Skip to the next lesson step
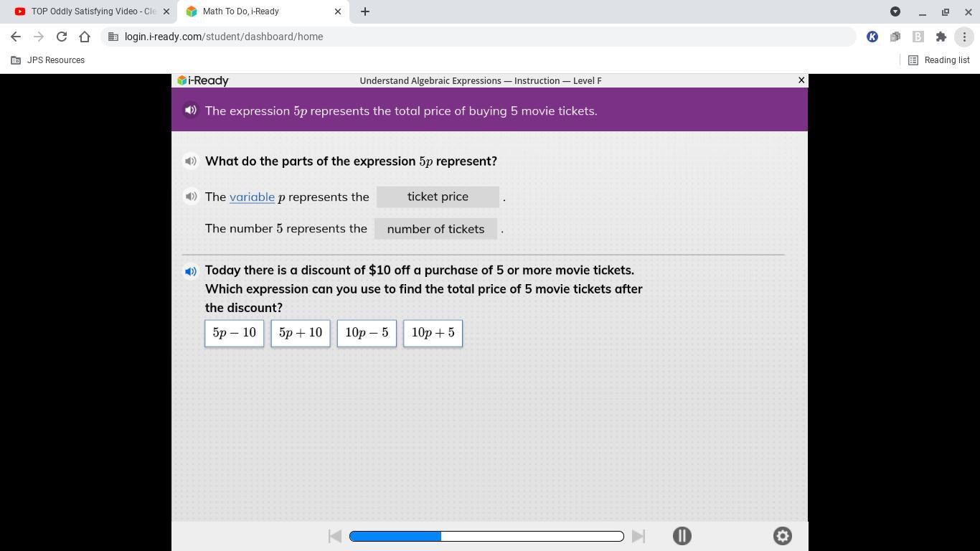This screenshot has height=551, width=980. [x=638, y=536]
